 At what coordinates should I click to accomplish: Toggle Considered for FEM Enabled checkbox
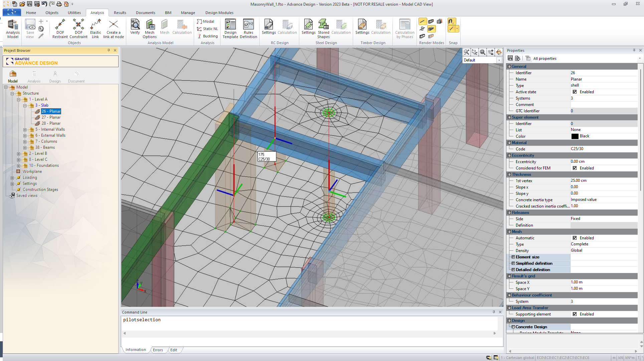pos(575,168)
